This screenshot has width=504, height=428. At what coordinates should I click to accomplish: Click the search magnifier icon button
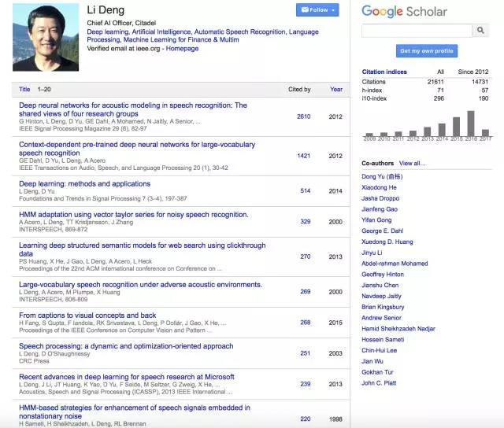point(480,31)
